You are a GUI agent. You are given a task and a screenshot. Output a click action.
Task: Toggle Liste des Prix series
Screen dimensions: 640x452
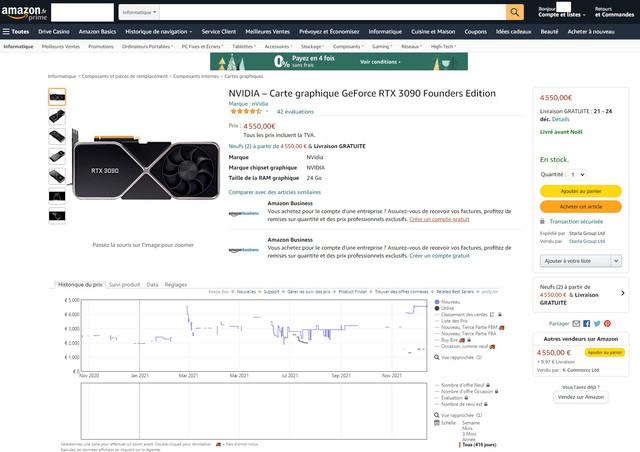451,321
